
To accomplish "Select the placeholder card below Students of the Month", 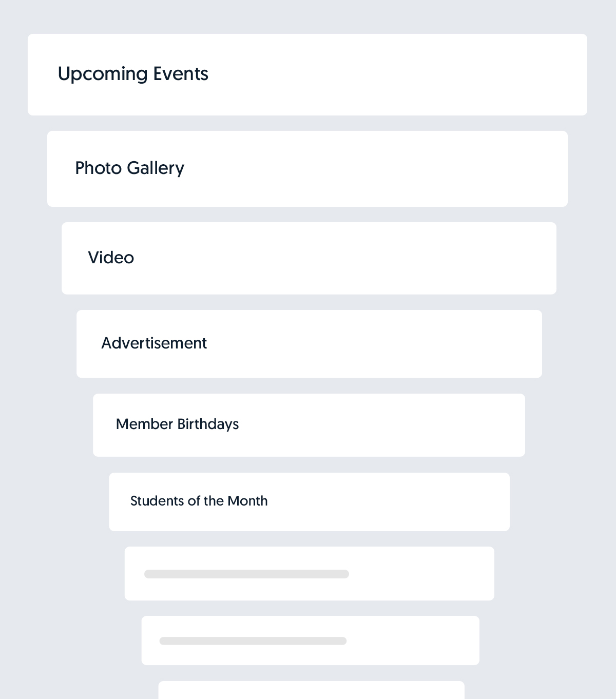I will coord(309,573).
